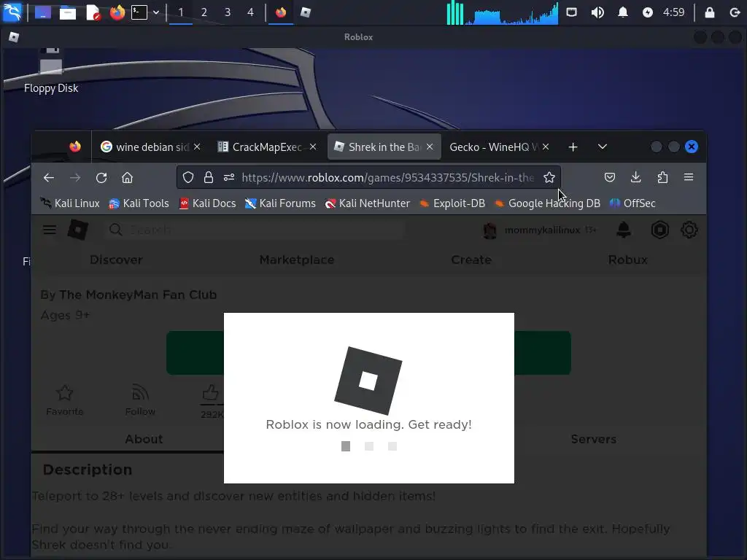Click the network connection tray icon

coord(571,12)
